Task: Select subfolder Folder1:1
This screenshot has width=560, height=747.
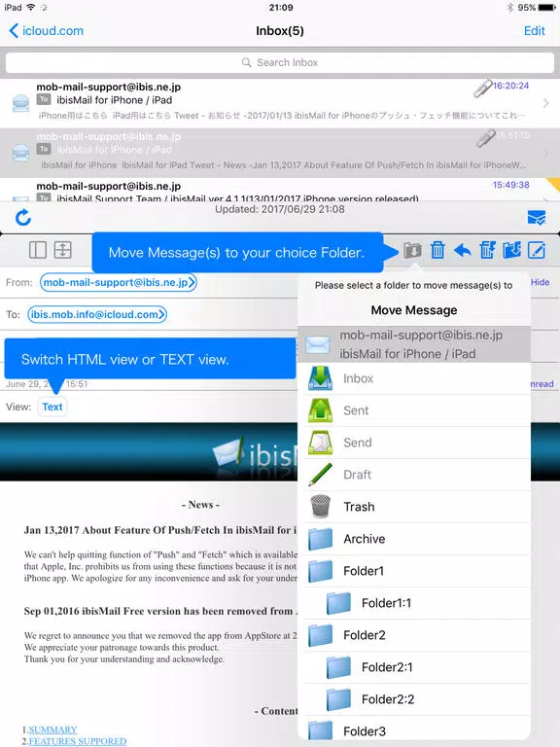Action: coord(414,603)
